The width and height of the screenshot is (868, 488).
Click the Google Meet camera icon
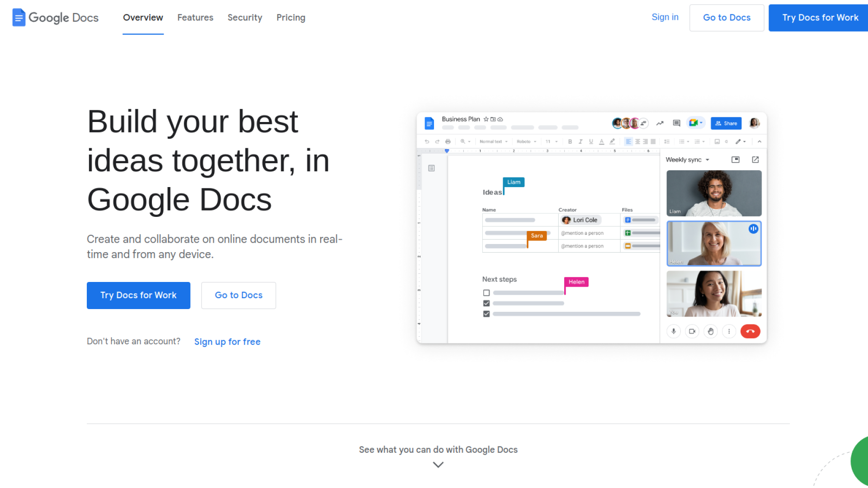[x=694, y=123]
